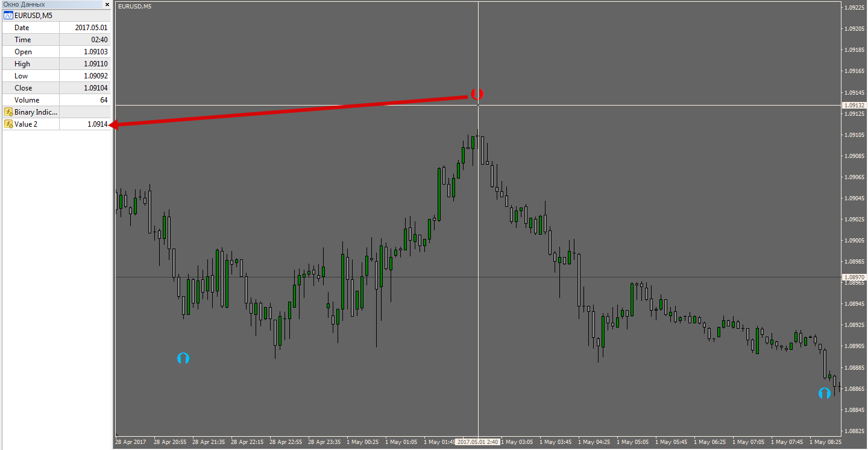
Task: Close the Окно Данных panel
Action: coord(107,4)
